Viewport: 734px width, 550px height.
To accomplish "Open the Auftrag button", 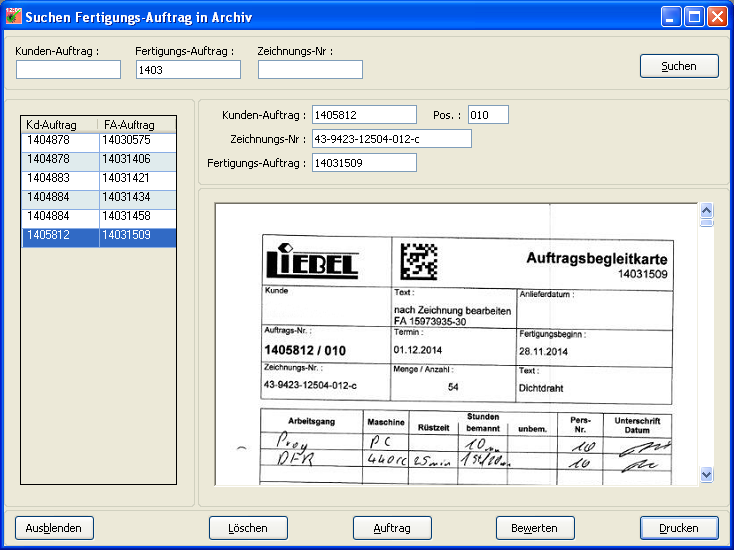I will coord(392,527).
